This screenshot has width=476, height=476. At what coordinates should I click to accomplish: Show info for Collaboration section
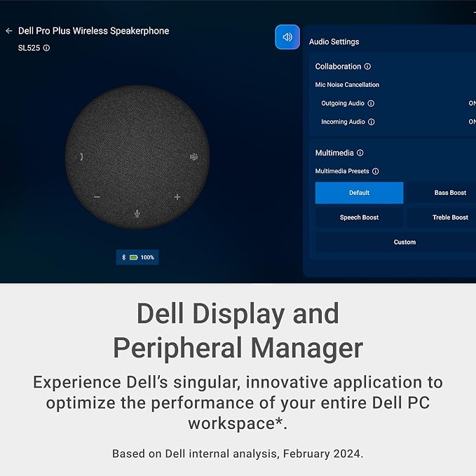(367, 67)
